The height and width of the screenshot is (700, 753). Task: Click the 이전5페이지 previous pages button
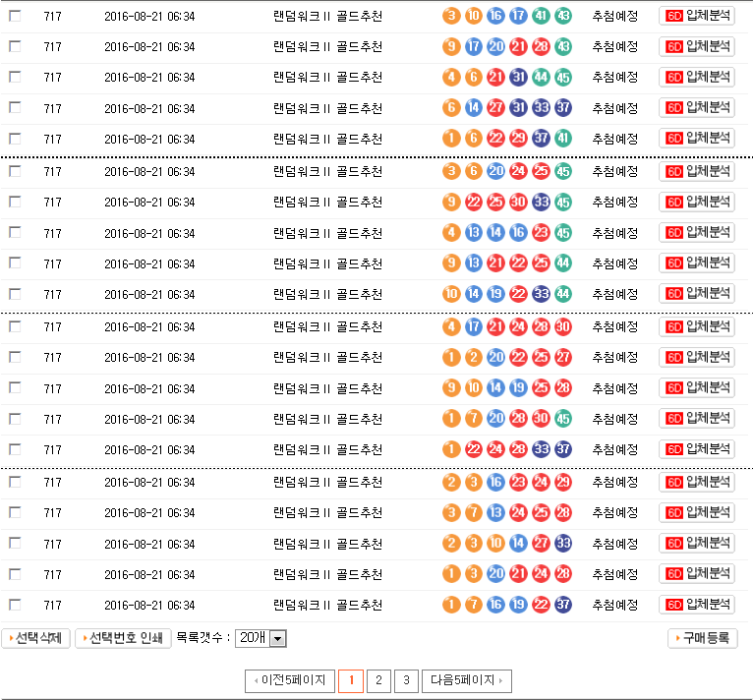point(289,680)
